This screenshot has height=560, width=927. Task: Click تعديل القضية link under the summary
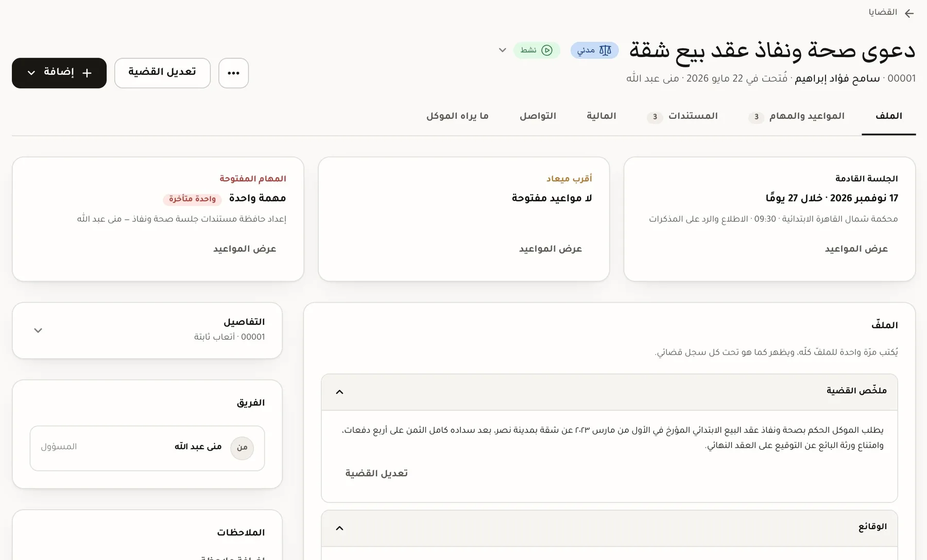pyautogui.click(x=376, y=474)
